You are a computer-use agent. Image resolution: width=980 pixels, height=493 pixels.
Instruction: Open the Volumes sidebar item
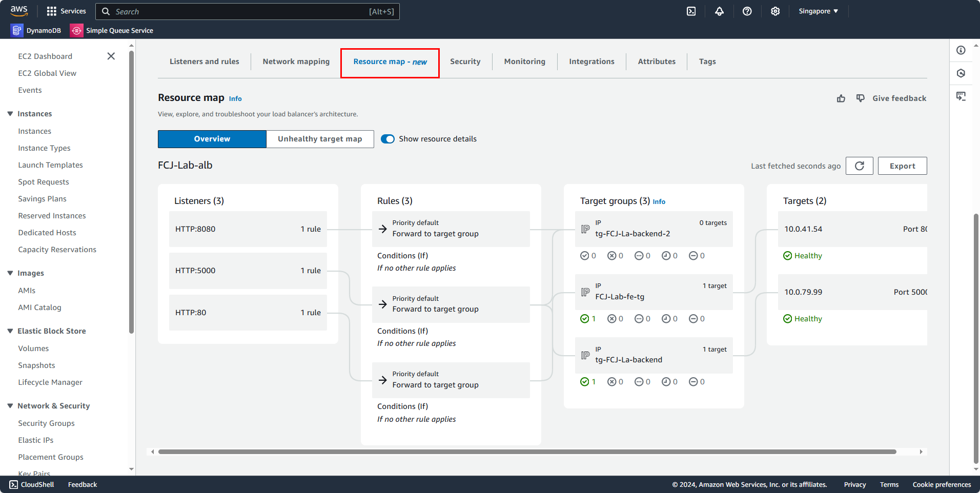click(x=33, y=348)
